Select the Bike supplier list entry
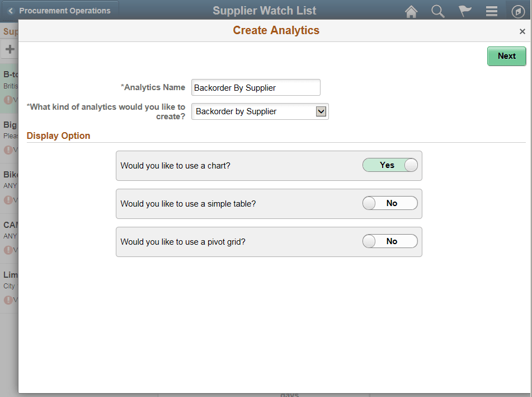This screenshot has height=397, width=532. pos(10,174)
